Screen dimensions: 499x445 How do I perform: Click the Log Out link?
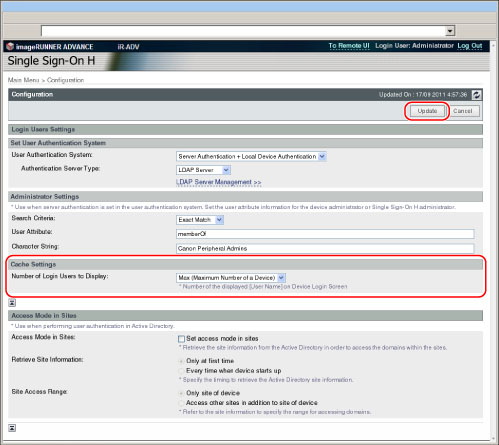(x=470, y=46)
